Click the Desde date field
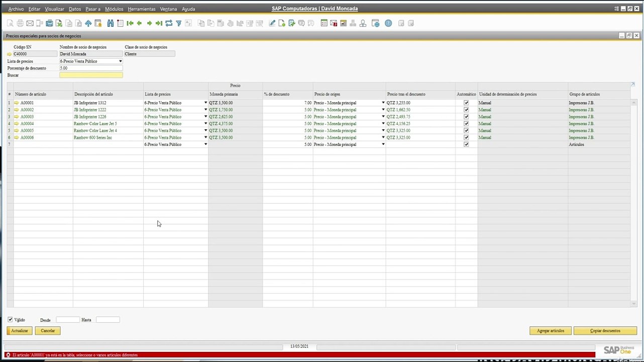This screenshot has height=362, width=644. click(x=68, y=320)
